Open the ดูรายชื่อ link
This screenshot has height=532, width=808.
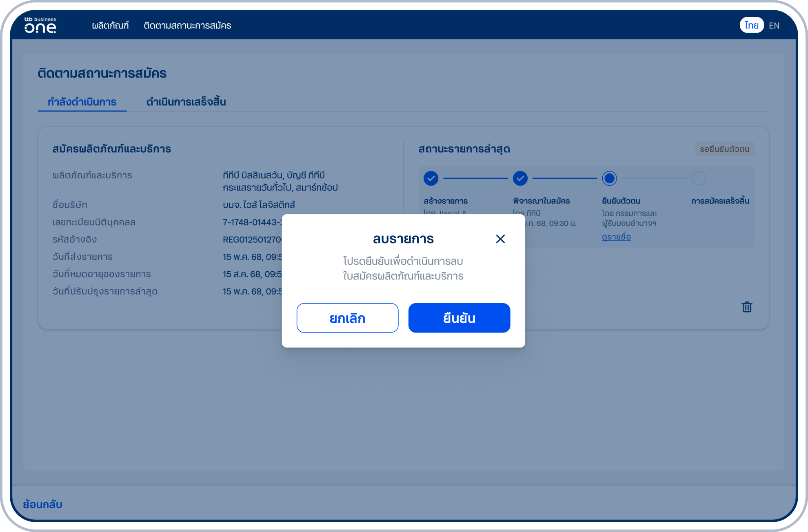pos(616,237)
